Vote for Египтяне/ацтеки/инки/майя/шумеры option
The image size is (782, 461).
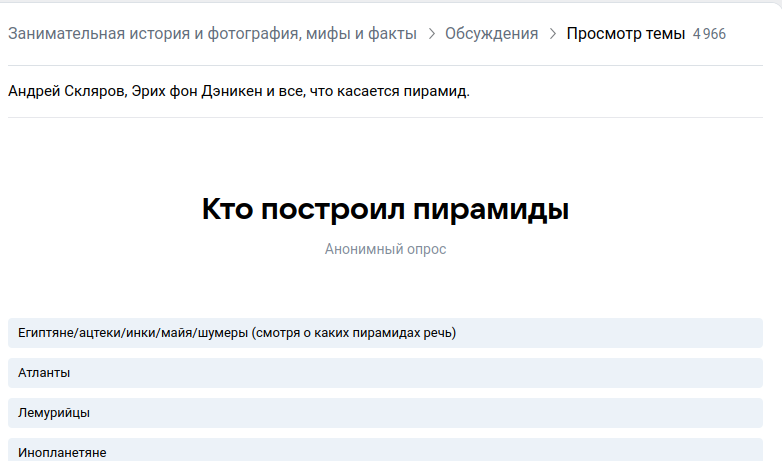(385, 333)
